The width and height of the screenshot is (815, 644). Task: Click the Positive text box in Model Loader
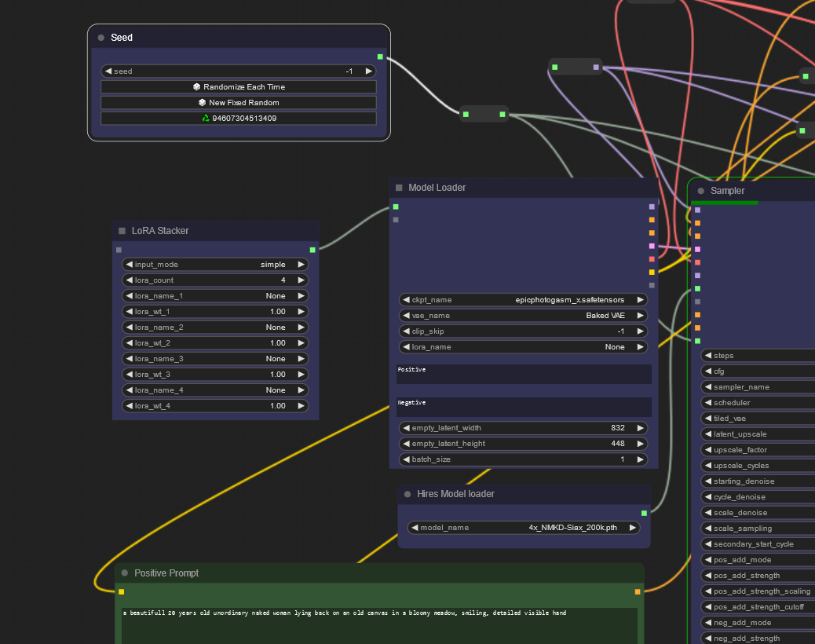pyautogui.click(x=524, y=375)
